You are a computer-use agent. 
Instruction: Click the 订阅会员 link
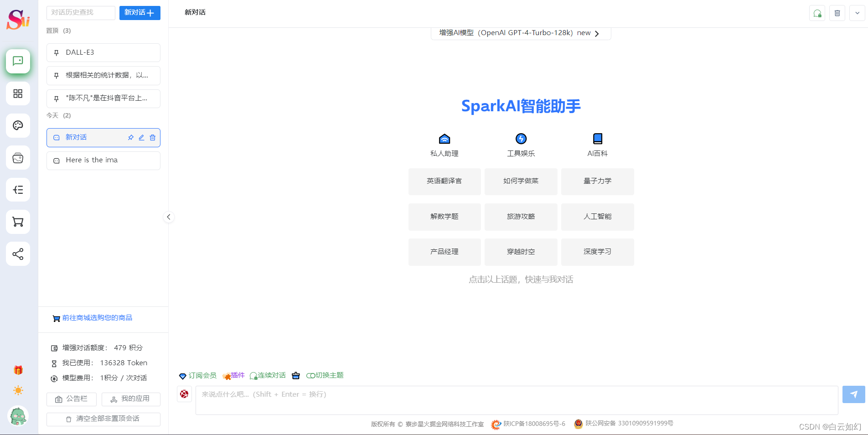click(x=198, y=376)
